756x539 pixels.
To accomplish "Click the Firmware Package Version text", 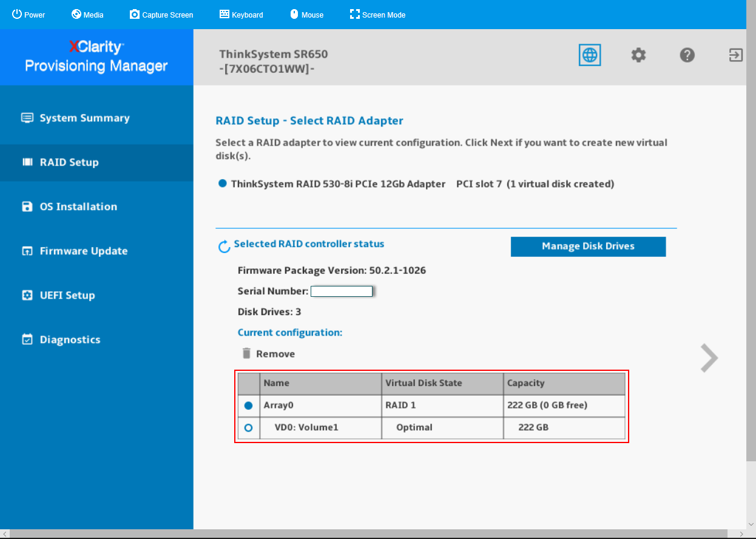I will tap(332, 271).
